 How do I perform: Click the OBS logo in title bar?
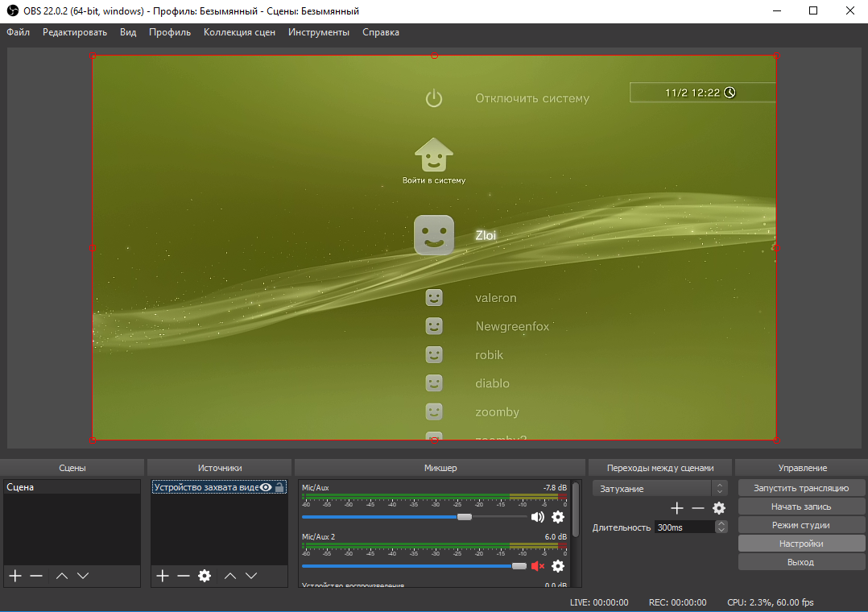tap(12, 11)
